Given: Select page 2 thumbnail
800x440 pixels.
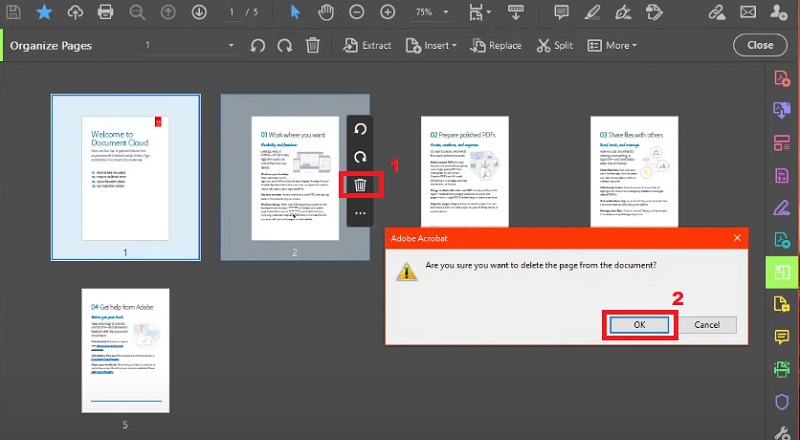Looking at the screenshot, I should (295, 177).
